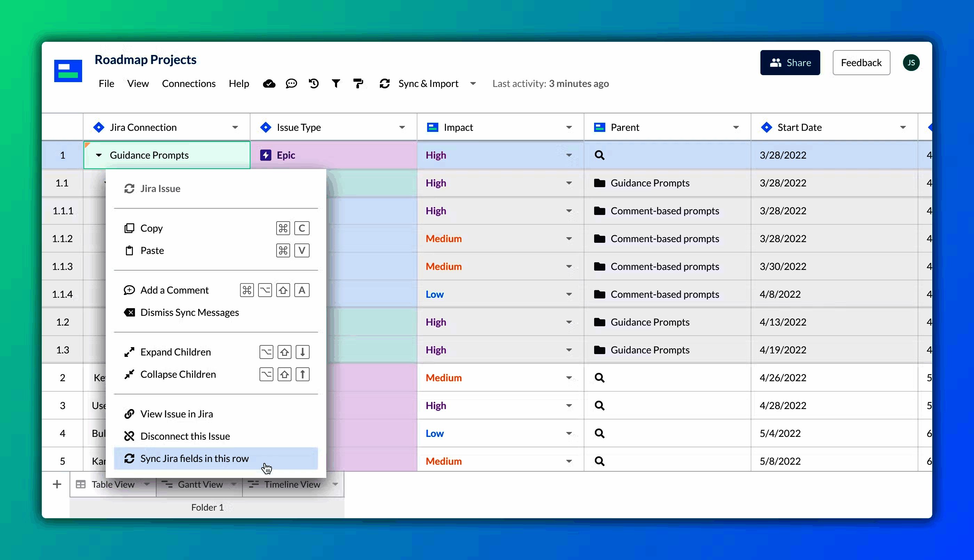This screenshot has width=974, height=560.
Task: Click the Parent search icon in row 5
Action: (x=599, y=461)
